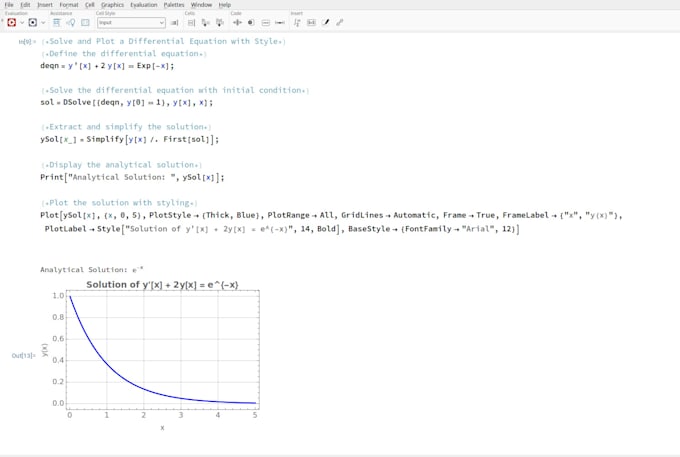Click the Abort evaluation icon

(x=33, y=23)
